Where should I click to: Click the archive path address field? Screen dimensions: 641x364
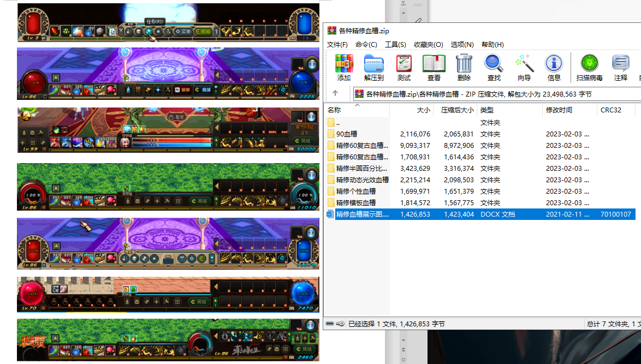(x=491, y=94)
